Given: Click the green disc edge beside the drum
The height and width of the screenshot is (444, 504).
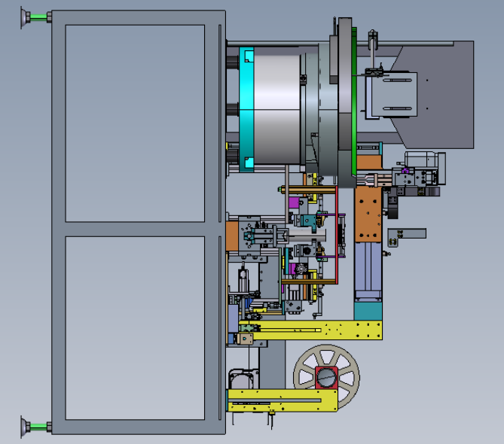Looking at the screenshot, I should click(354, 101).
